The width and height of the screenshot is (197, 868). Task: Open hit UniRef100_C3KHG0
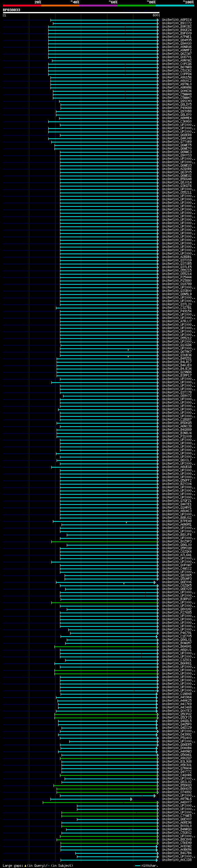176,121
